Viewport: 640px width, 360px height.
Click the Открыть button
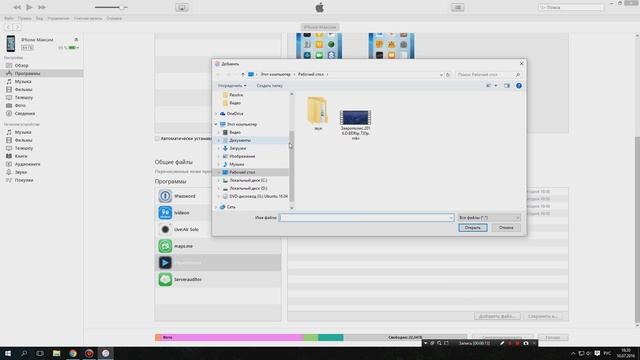click(x=473, y=228)
